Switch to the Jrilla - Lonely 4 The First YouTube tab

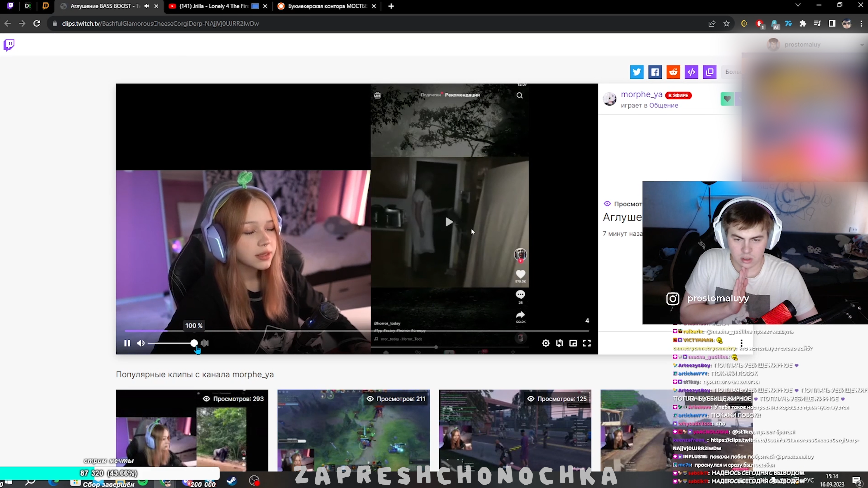214,6
